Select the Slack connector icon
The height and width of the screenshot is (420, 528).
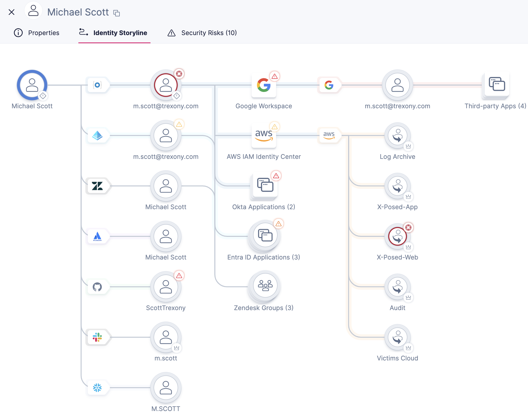point(97,337)
